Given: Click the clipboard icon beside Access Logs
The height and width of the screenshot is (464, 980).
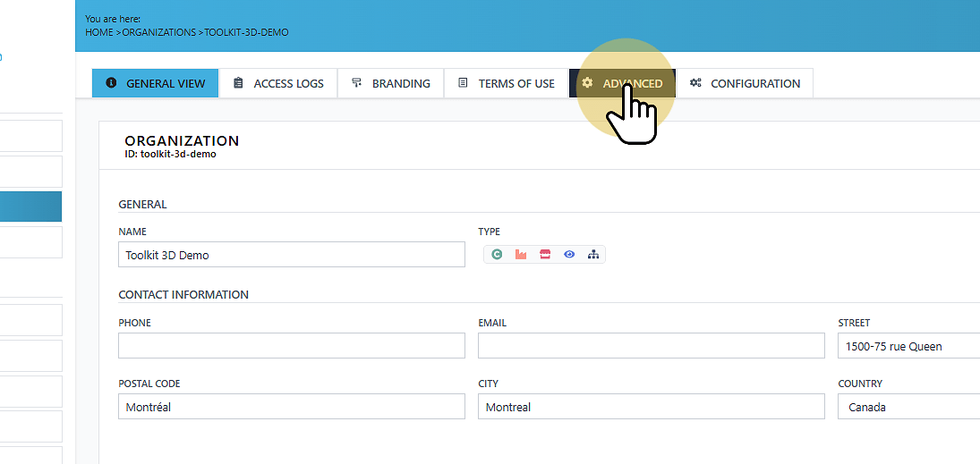Looking at the screenshot, I should (x=238, y=82).
